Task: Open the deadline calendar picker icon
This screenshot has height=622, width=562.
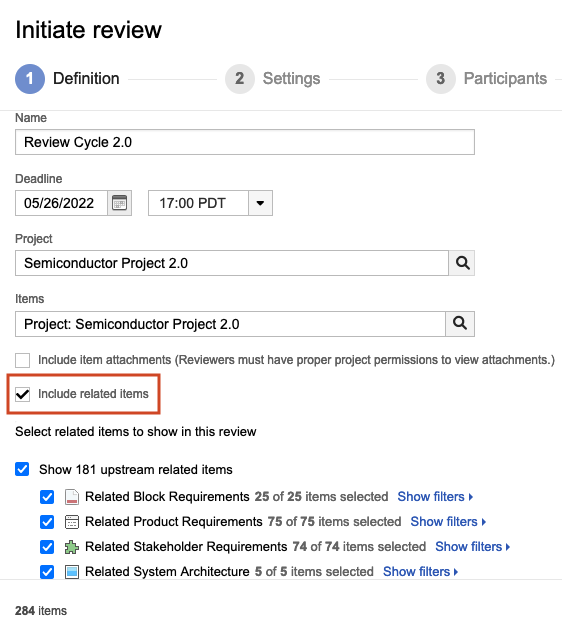Action: (119, 203)
